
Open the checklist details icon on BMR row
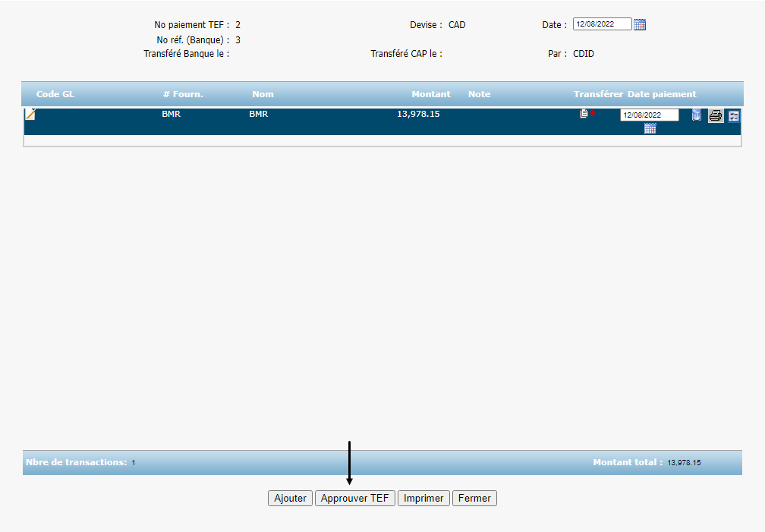pyautogui.click(x=734, y=116)
